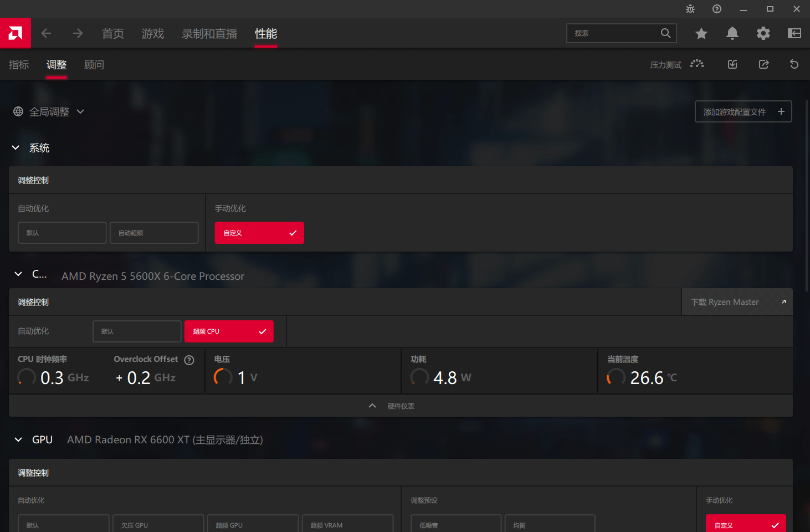Click the favorites star icon
This screenshot has height=532, width=810.
[701, 33]
